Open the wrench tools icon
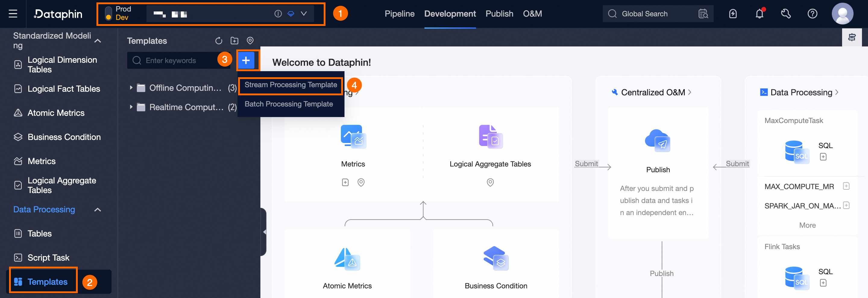Viewport: 868px width, 298px height. pyautogui.click(x=786, y=14)
